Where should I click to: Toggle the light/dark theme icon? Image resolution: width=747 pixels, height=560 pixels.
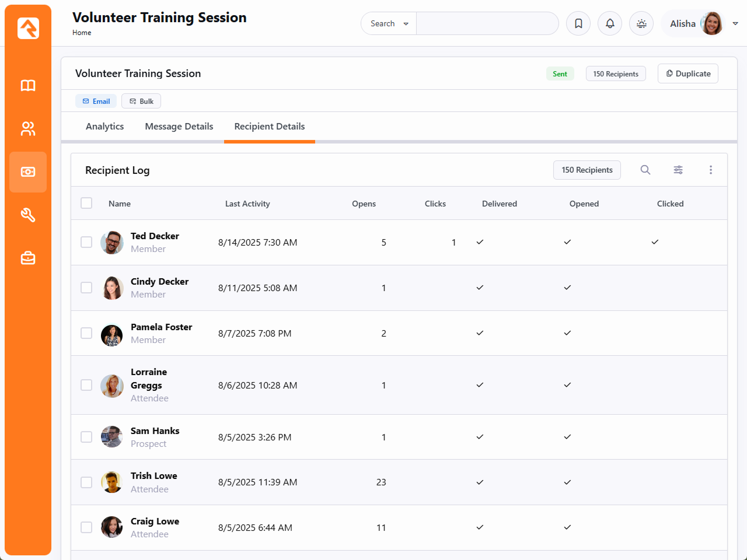(x=641, y=23)
